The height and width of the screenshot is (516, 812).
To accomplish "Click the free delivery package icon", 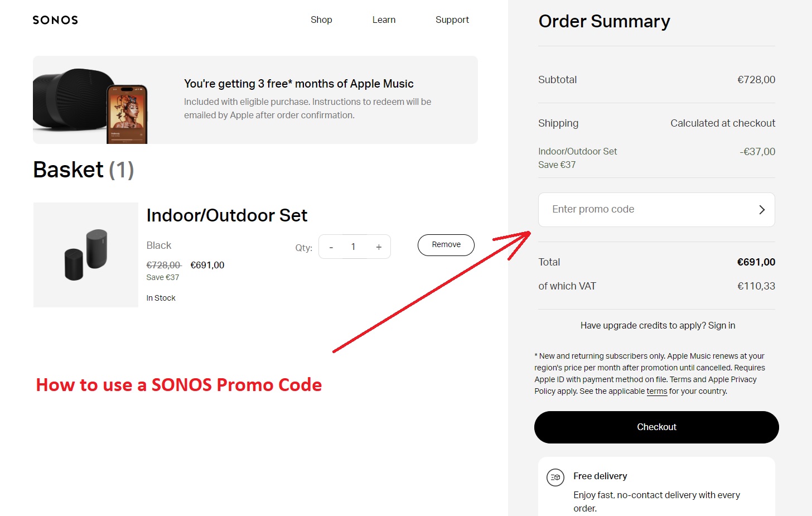I will pos(554,477).
